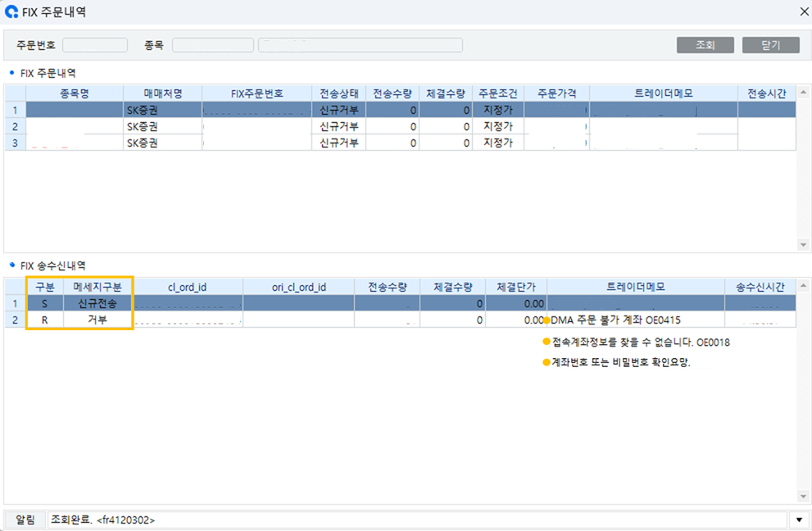Click 트레이더메모 header in 송수신내역 table

pyautogui.click(x=636, y=287)
